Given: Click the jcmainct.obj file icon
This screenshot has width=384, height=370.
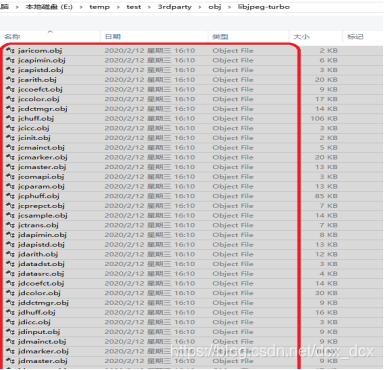Looking at the screenshot, I should pyautogui.click(x=10, y=147).
